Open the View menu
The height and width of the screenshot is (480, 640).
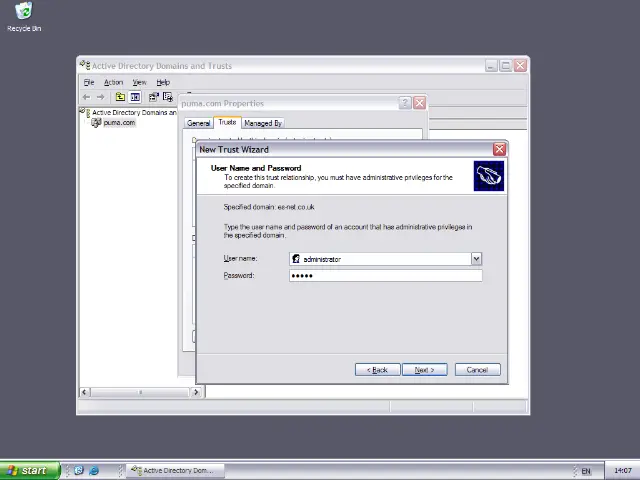tap(139, 82)
